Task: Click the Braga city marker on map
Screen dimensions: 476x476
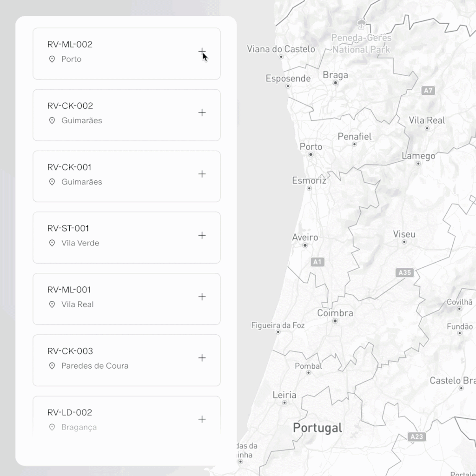Action: pyautogui.click(x=335, y=83)
